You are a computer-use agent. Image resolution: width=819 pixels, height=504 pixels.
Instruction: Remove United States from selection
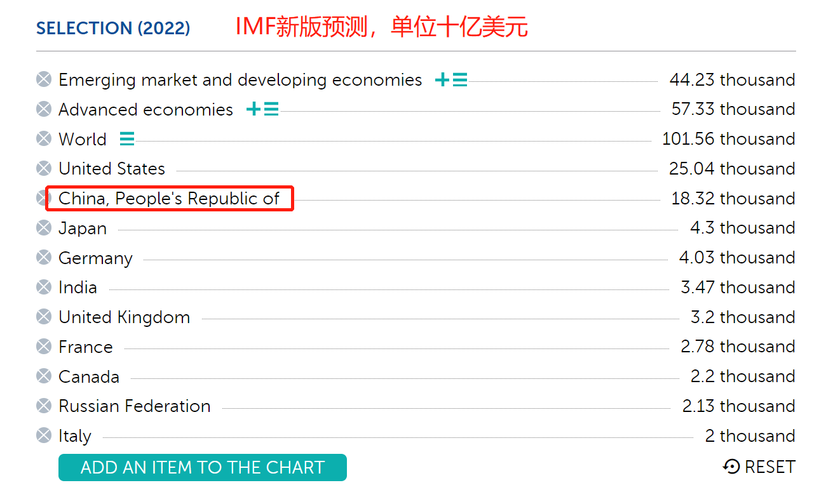point(44,169)
